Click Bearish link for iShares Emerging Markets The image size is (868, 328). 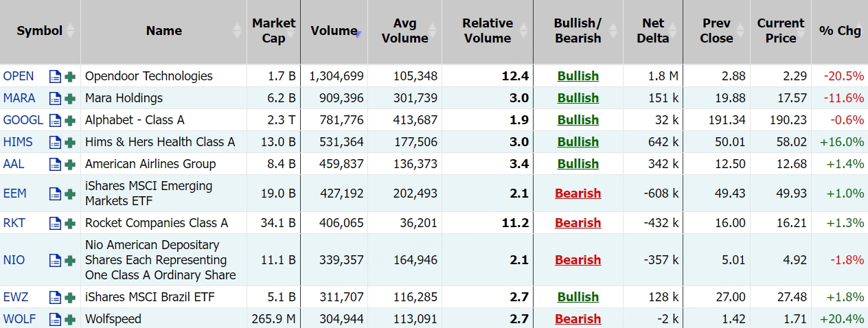click(x=578, y=194)
